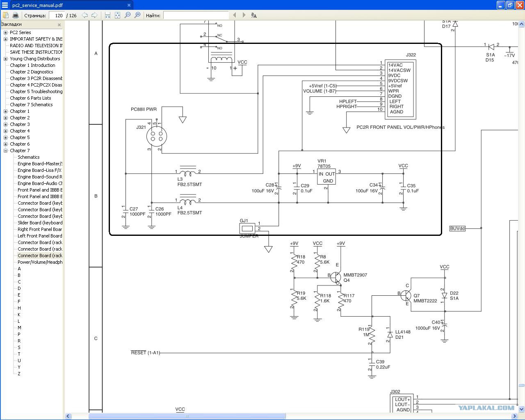The height and width of the screenshot is (420, 525).
Task: Click the fit page icon
Action: [x=117, y=15]
